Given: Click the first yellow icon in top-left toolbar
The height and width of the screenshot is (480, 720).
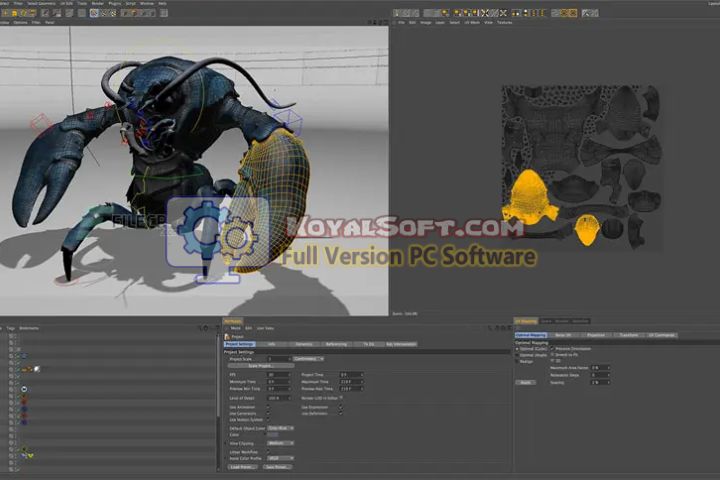Looking at the screenshot, I should (6, 13).
